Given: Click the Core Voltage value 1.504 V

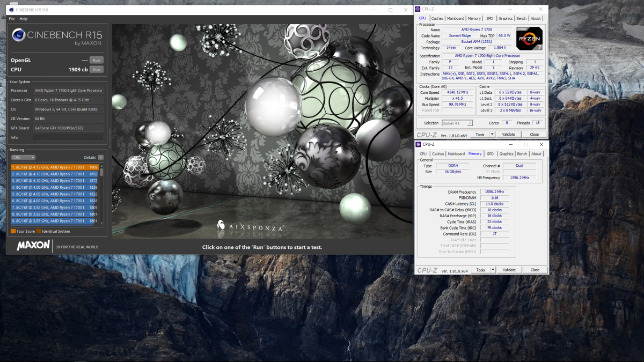Looking at the screenshot, I should [x=499, y=48].
